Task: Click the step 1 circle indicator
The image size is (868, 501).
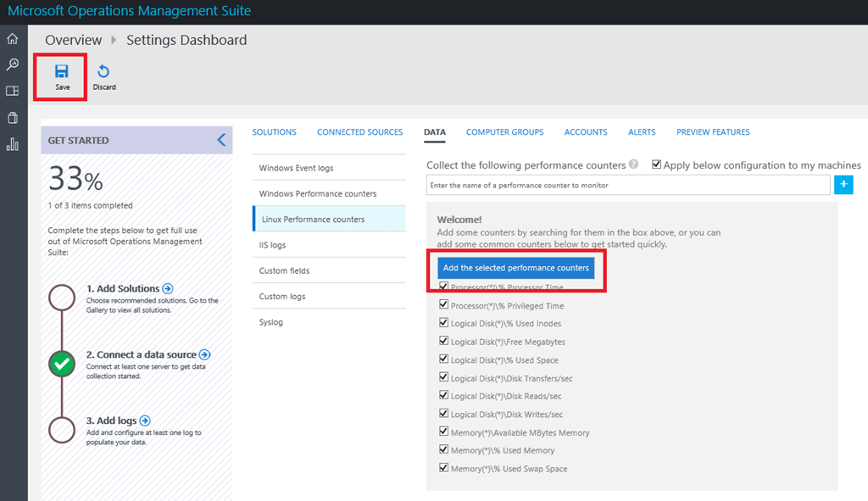Action: pyautogui.click(x=62, y=298)
